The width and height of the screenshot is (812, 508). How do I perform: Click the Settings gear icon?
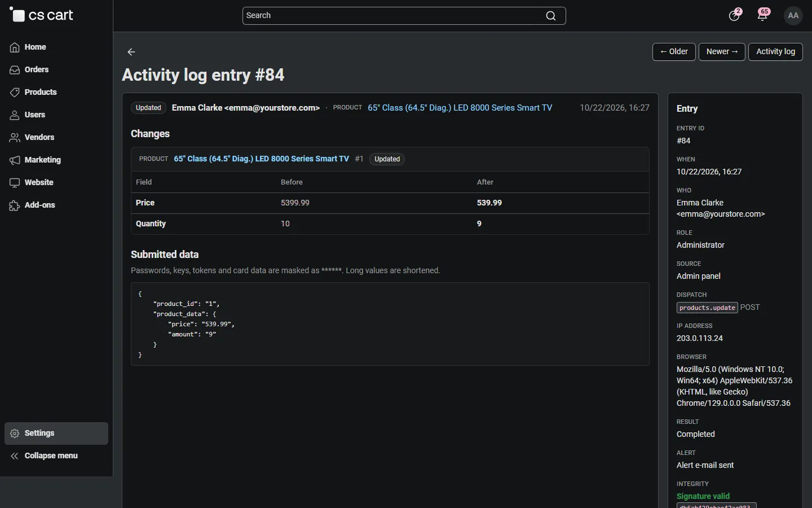tap(15, 433)
